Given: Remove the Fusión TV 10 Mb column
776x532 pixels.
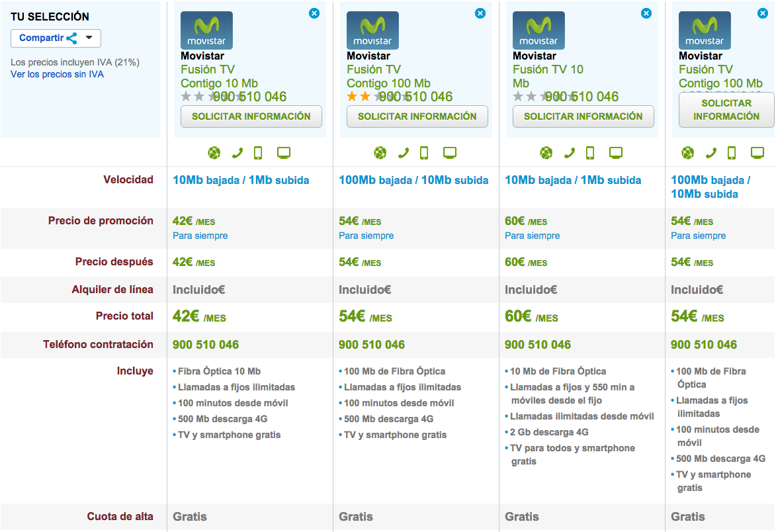Looking at the screenshot, I should [x=646, y=13].
